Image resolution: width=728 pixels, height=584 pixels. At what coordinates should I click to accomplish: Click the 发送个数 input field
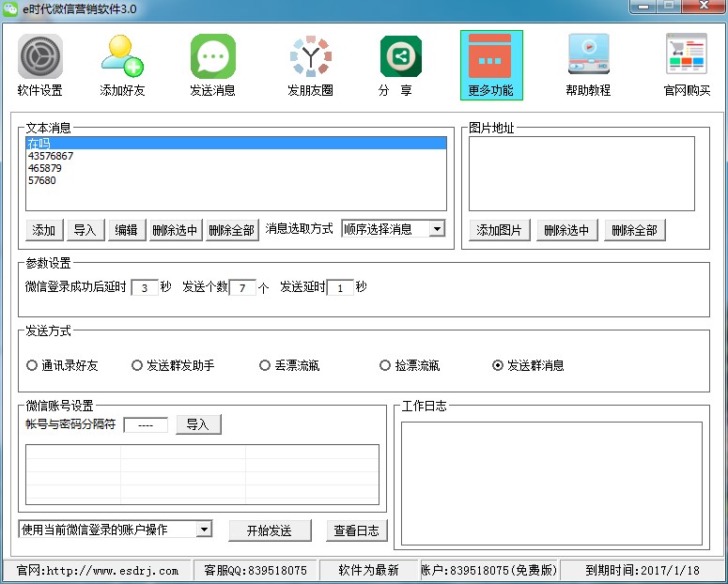click(x=242, y=288)
